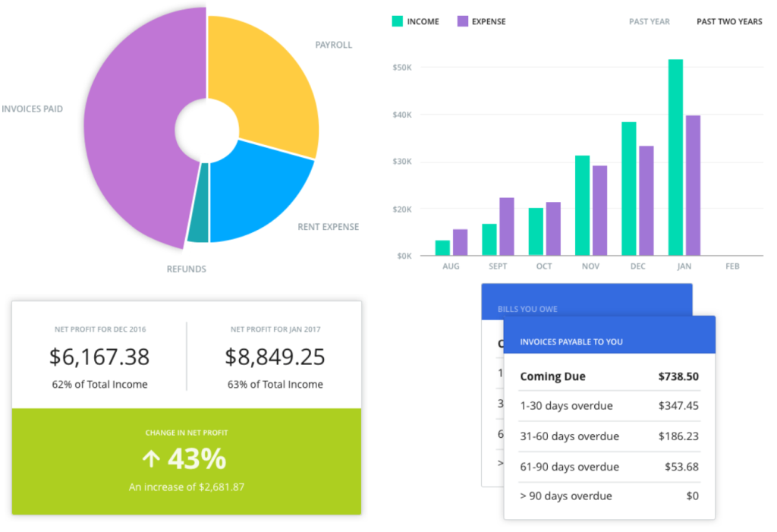777x532 pixels.
Task: Switch to the Past Two Years view
Action: click(x=728, y=21)
